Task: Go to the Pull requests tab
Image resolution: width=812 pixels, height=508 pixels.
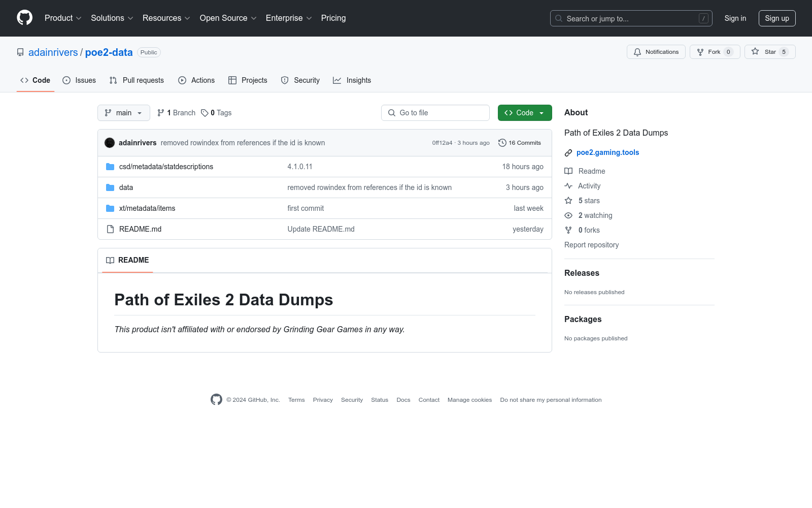Action: [137, 80]
